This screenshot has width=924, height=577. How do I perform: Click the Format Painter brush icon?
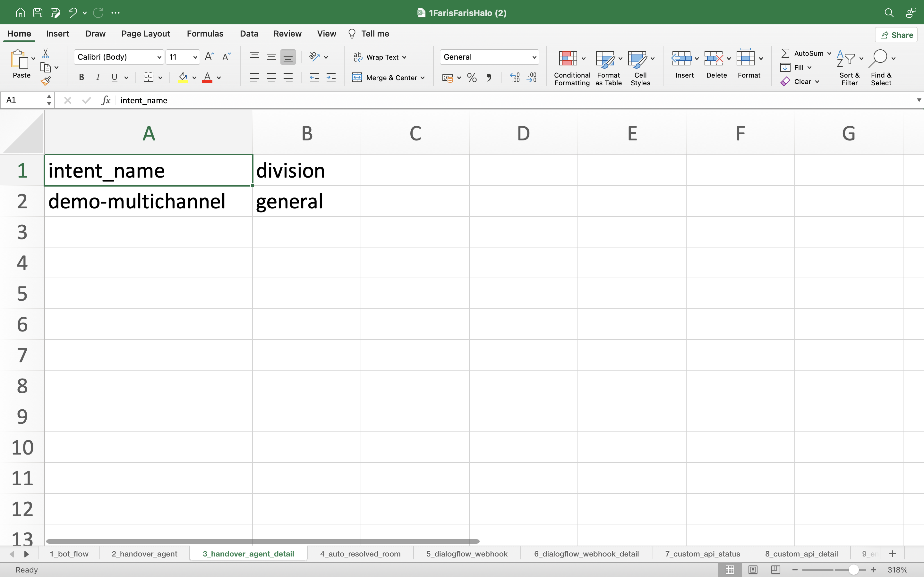point(46,81)
